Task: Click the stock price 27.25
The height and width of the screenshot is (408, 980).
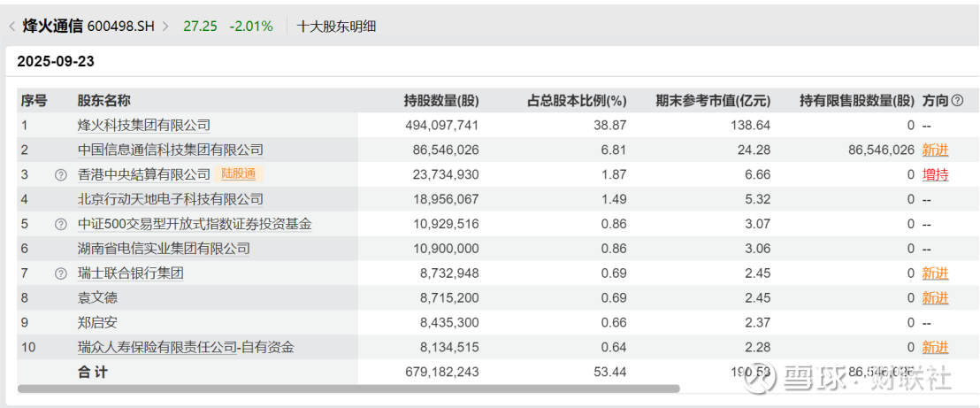Action: (200, 27)
